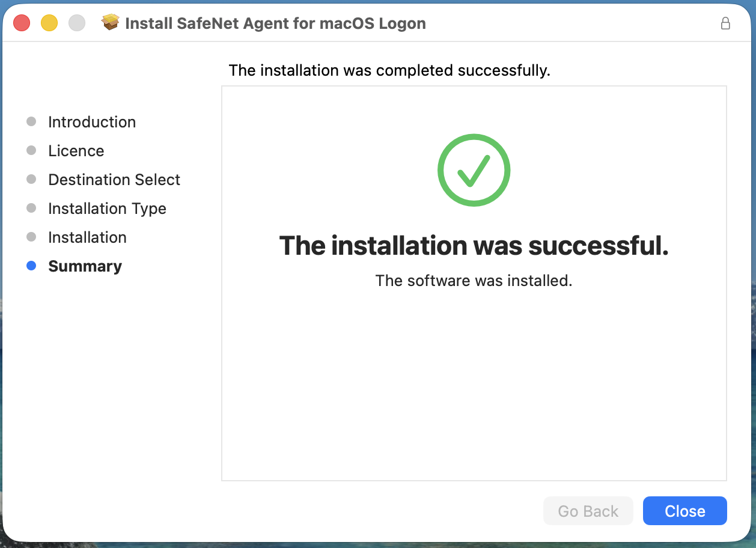
Task: Click the disabled Go Back button
Action: [588, 511]
